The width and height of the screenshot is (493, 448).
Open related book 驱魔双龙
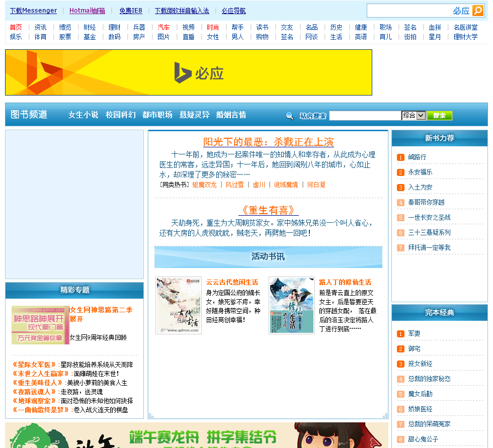coord(204,185)
